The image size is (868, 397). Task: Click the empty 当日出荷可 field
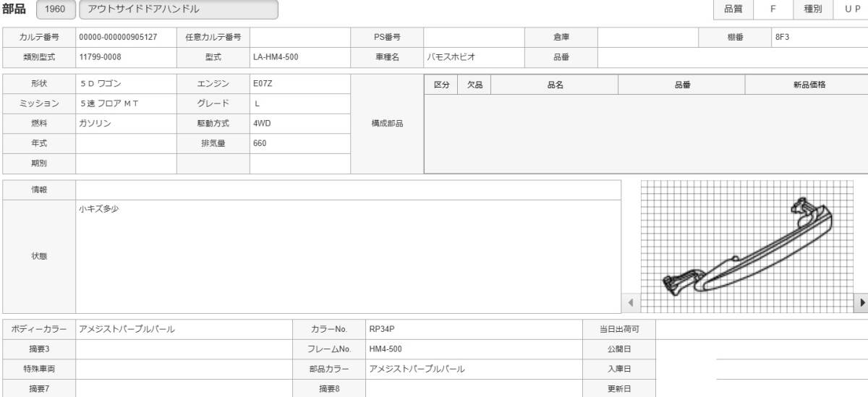click(x=762, y=329)
